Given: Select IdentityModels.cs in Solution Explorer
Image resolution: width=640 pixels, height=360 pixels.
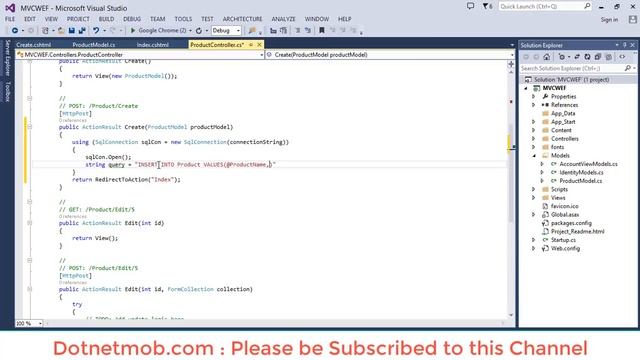Looking at the screenshot, I should (581, 172).
